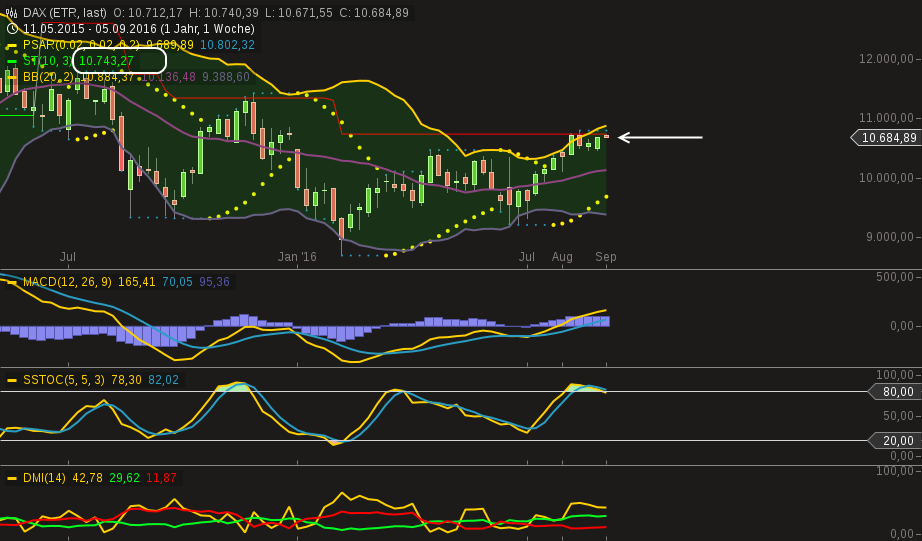Click the close value C: 10.684,89 in header
The image size is (922, 541).
point(374,12)
